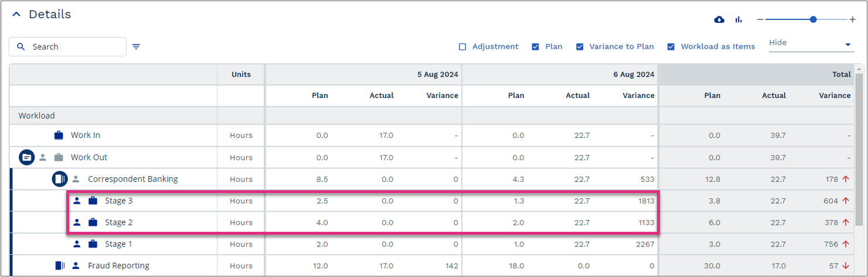Uncheck the Plan checkbox
Image resolution: width=868 pixels, height=277 pixels.
pyautogui.click(x=535, y=46)
